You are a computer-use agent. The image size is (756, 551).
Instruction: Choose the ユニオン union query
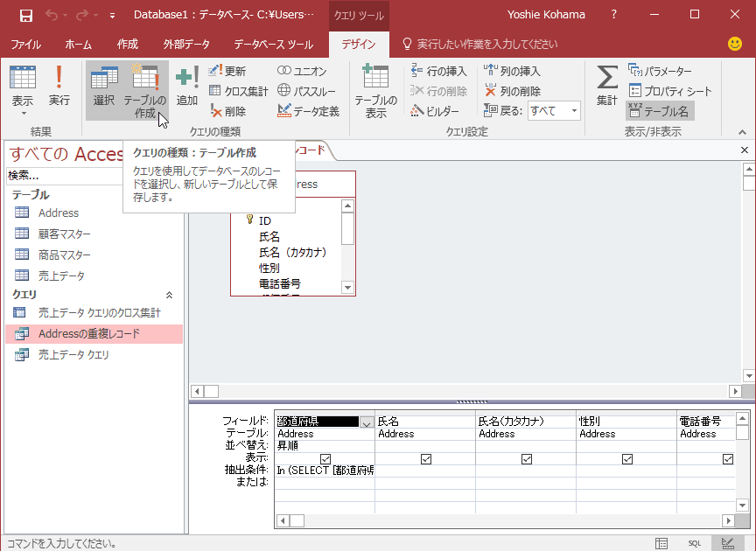point(302,71)
